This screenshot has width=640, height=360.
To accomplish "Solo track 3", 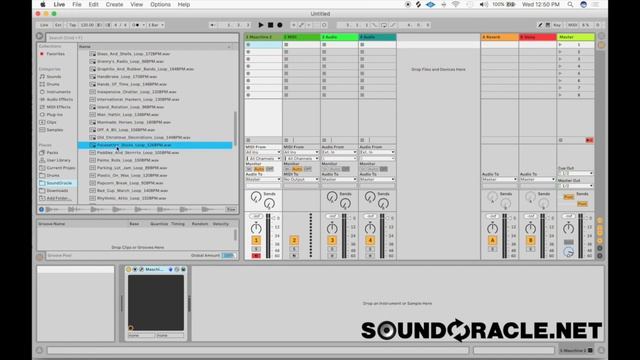I will 332,249.
